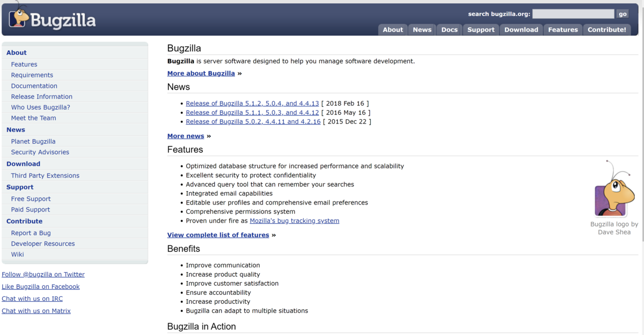Open News heading in sidebar
The height and width of the screenshot is (335, 644).
tap(16, 130)
